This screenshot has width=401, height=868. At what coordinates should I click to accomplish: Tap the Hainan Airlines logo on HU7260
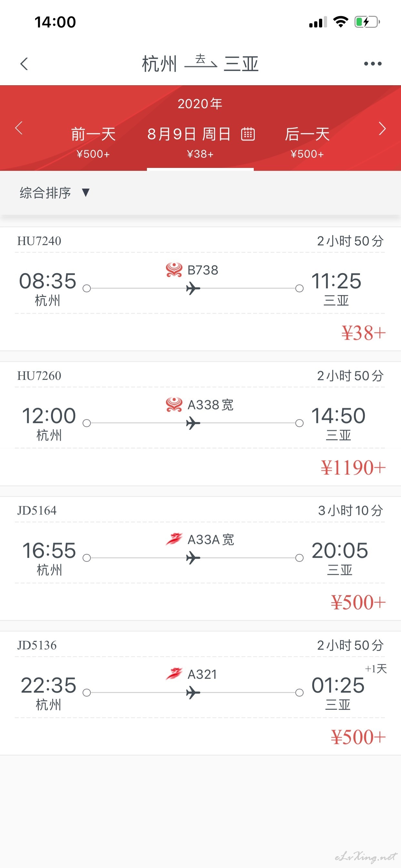point(174,405)
